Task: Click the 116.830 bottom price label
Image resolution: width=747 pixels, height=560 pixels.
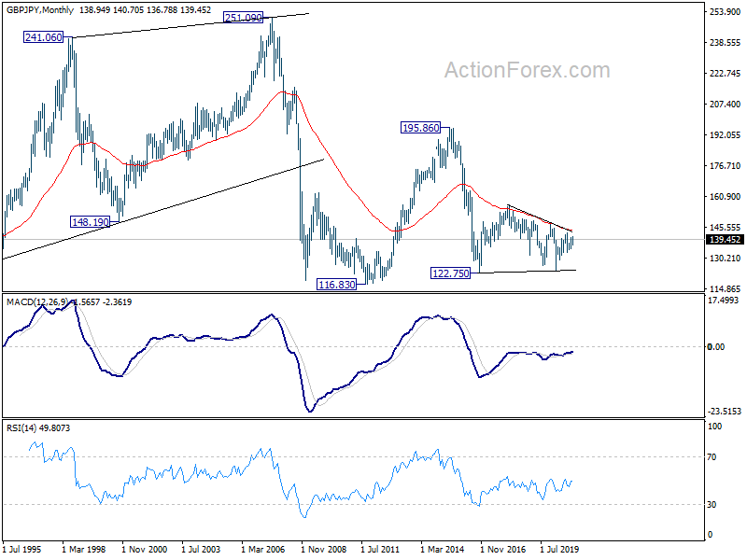Action: pyautogui.click(x=337, y=285)
